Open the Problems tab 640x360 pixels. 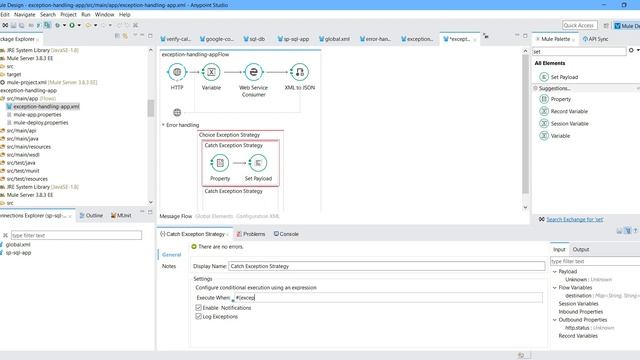[251, 234]
